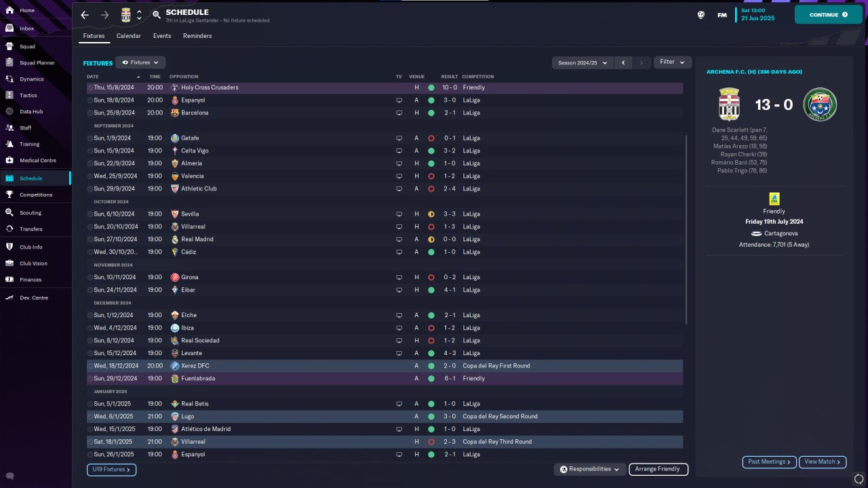Click the Arrange Friendly button
The image size is (868, 488).
pyautogui.click(x=658, y=469)
